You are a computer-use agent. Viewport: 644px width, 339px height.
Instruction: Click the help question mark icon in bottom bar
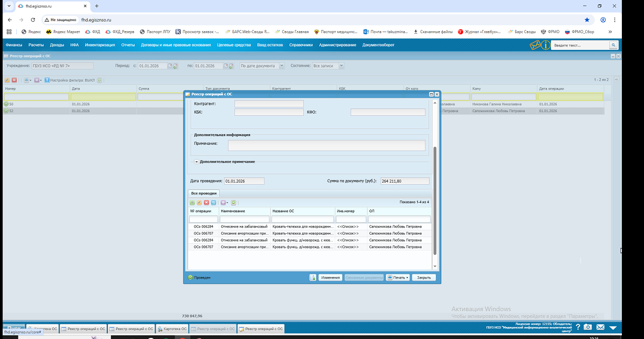pos(577,328)
